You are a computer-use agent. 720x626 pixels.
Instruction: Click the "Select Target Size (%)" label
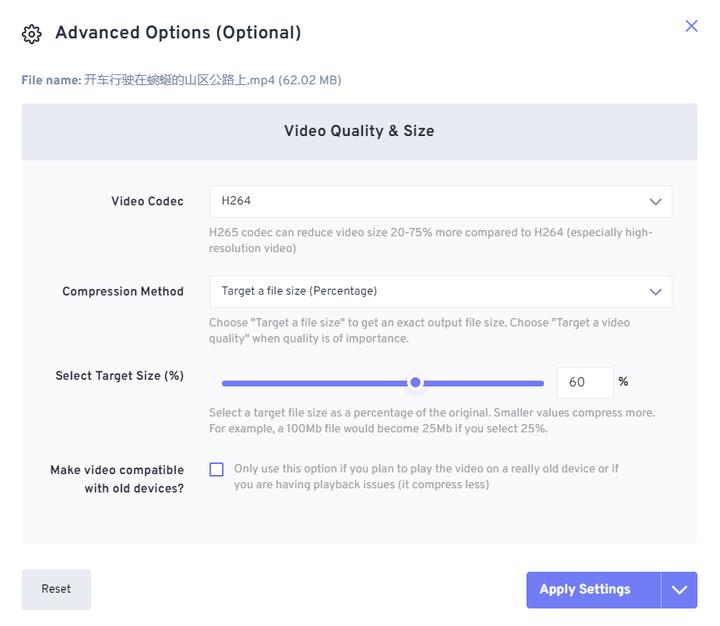pyautogui.click(x=119, y=376)
